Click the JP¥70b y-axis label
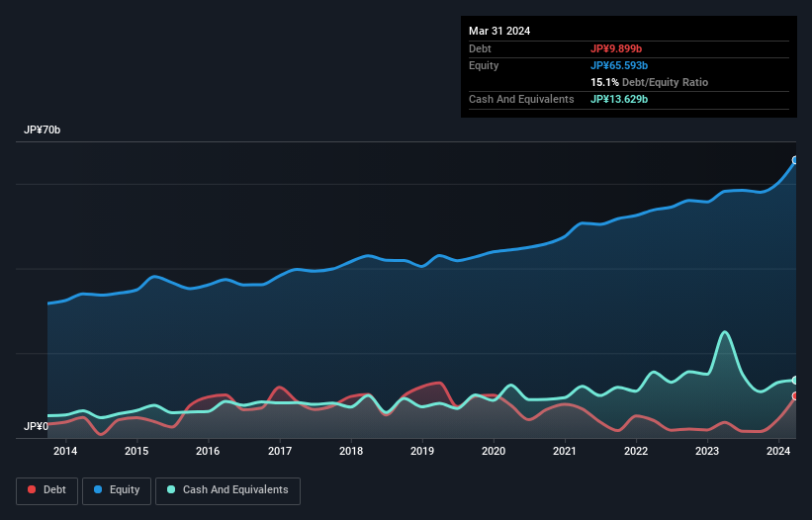The width and height of the screenshot is (812, 520). click(x=43, y=130)
